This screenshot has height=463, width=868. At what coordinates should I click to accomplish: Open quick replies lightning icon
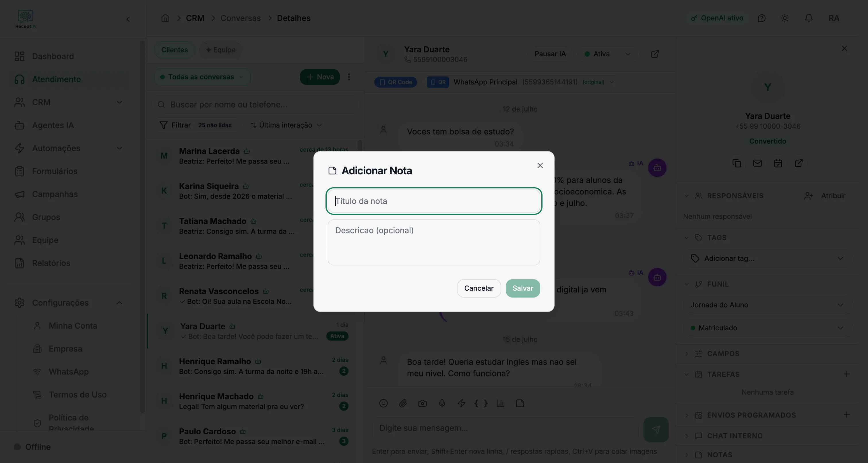tap(461, 403)
